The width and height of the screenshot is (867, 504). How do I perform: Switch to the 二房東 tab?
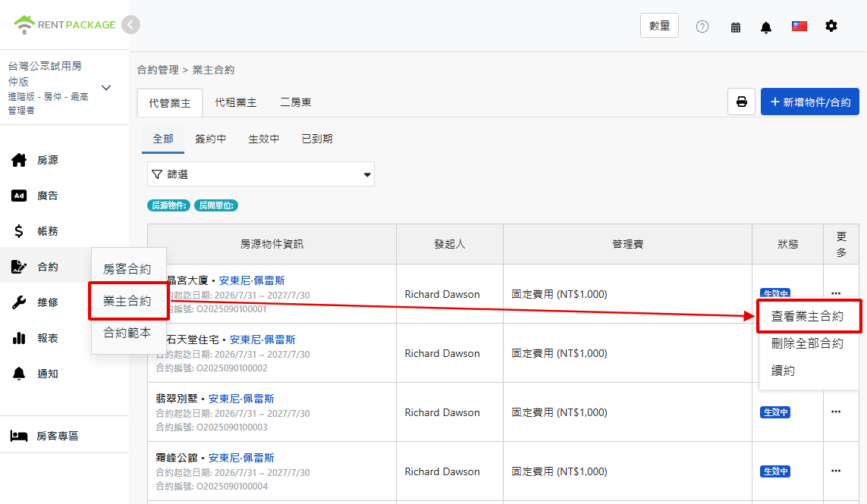295,103
